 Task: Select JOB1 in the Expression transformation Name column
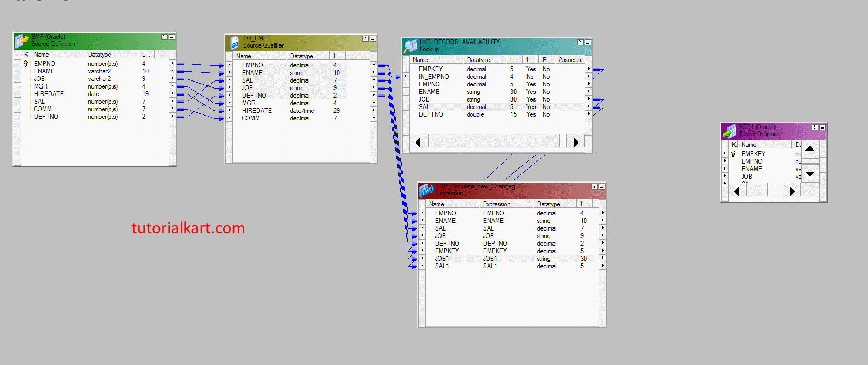(x=442, y=259)
